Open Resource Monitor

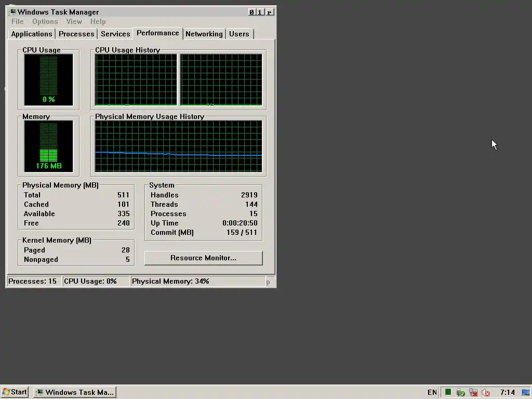pos(203,258)
